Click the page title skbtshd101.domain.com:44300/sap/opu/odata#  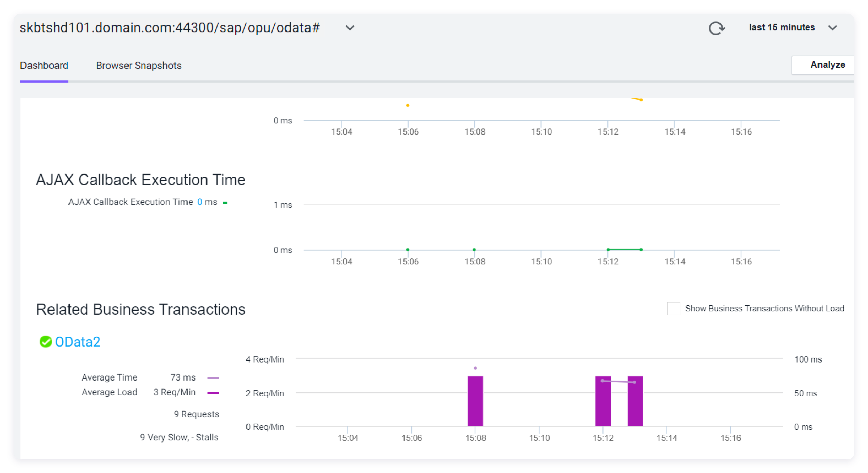pyautogui.click(x=170, y=28)
